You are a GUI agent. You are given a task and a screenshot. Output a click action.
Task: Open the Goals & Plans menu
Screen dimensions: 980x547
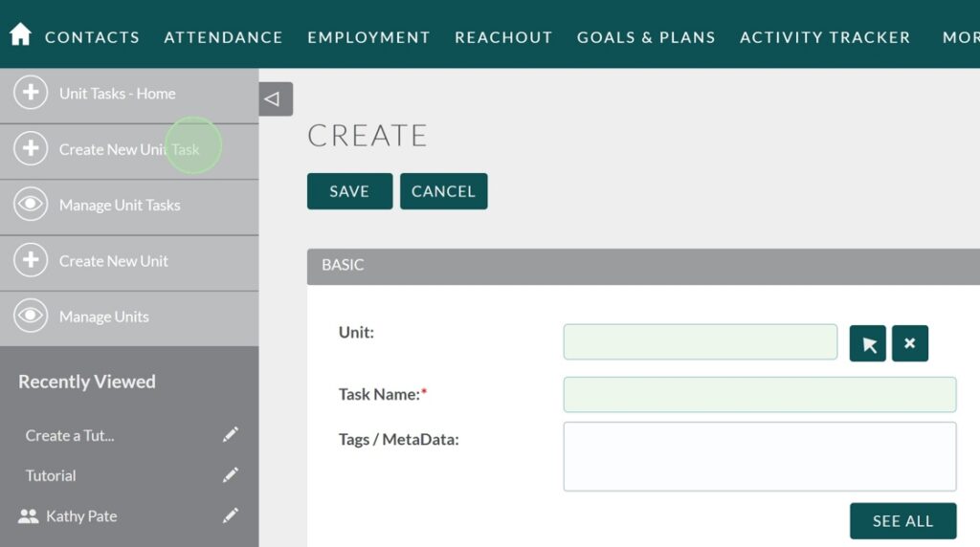646,37
